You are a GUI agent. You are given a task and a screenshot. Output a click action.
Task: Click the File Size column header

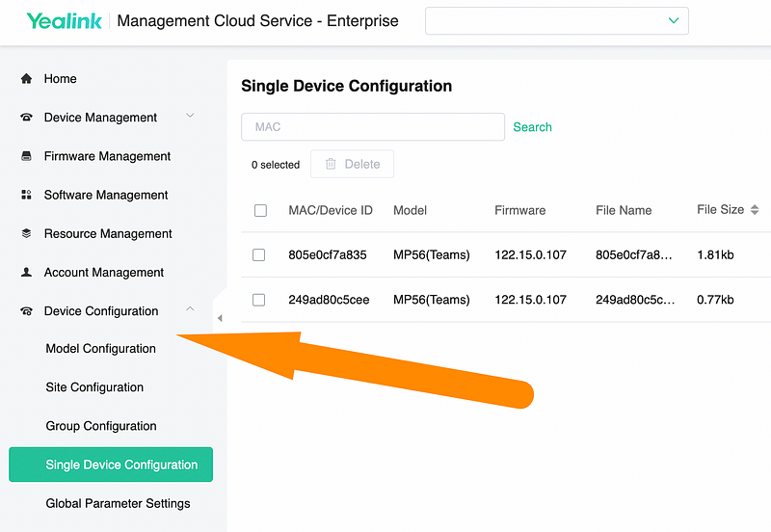(x=720, y=210)
